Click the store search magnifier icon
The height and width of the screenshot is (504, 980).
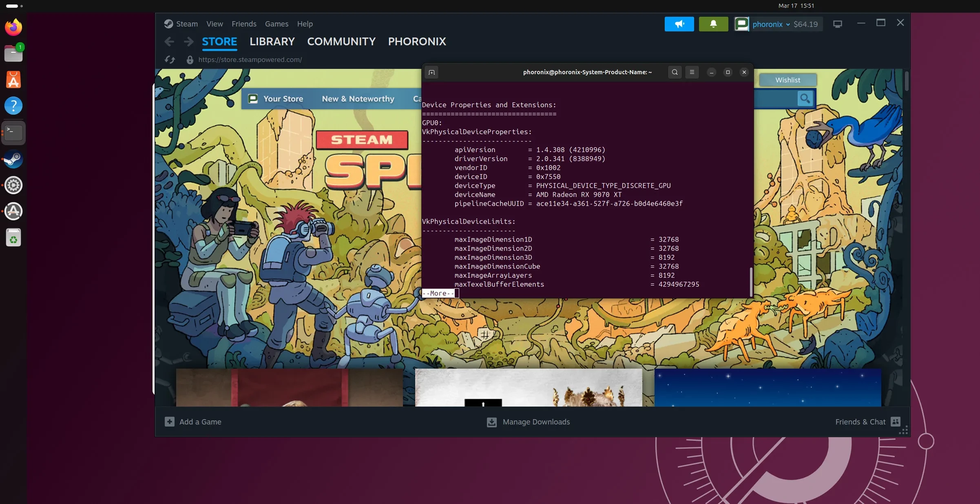click(805, 98)
